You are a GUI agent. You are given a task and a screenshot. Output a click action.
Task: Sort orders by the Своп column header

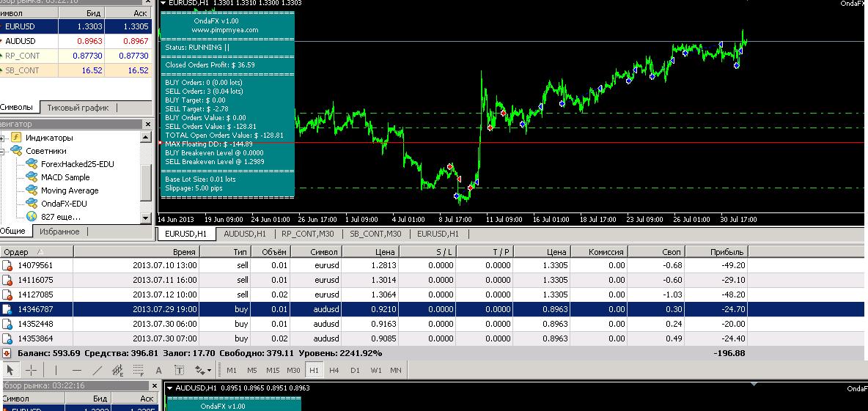tap(657, 252)
